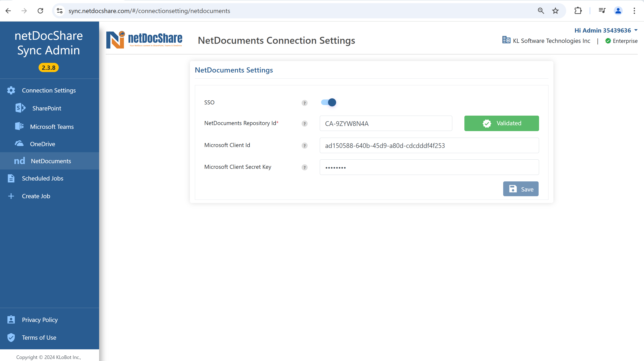644x361 pixels.
Task: Click the Microsoft Client Id field
Action: (429, 145)
